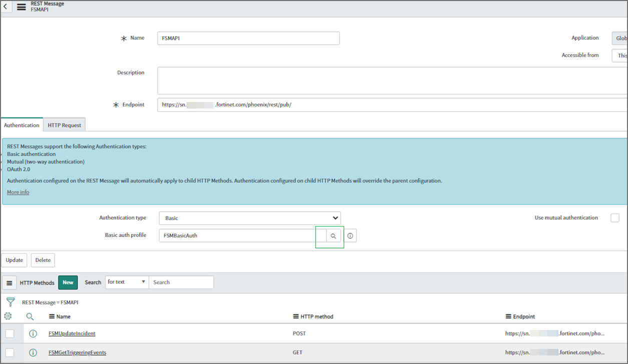Preview FSMGetTriggeringEvents record info icon
The width and height of the screenshot is (628, 364).
coord(33,352)
